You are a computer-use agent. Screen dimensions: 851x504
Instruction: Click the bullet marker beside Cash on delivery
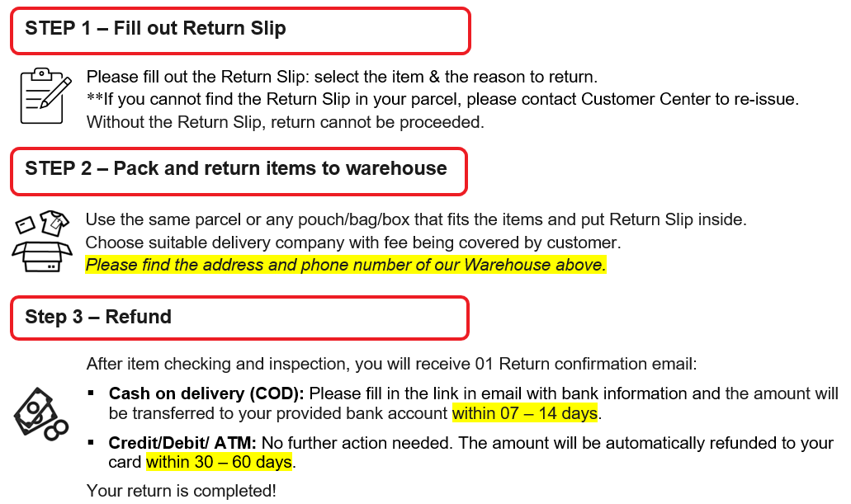pyautogui.click(x=91, y=391)
